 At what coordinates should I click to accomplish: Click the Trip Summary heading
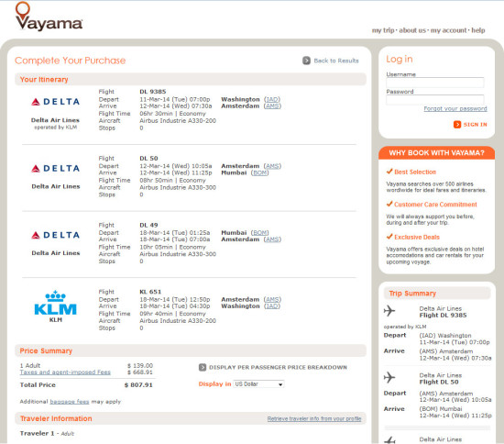point(412,294)
